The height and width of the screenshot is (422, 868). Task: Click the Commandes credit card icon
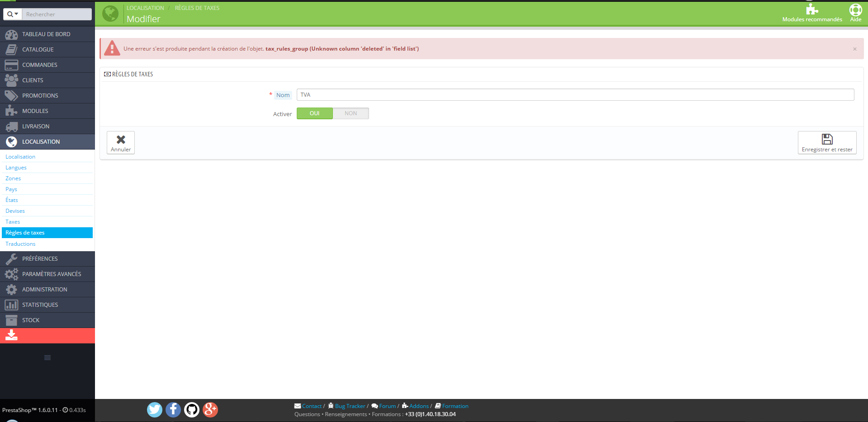click(11, 65)
